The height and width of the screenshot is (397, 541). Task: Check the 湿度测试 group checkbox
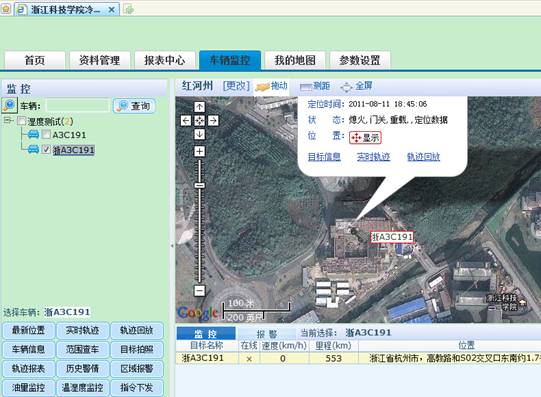[x=21, y=121]
